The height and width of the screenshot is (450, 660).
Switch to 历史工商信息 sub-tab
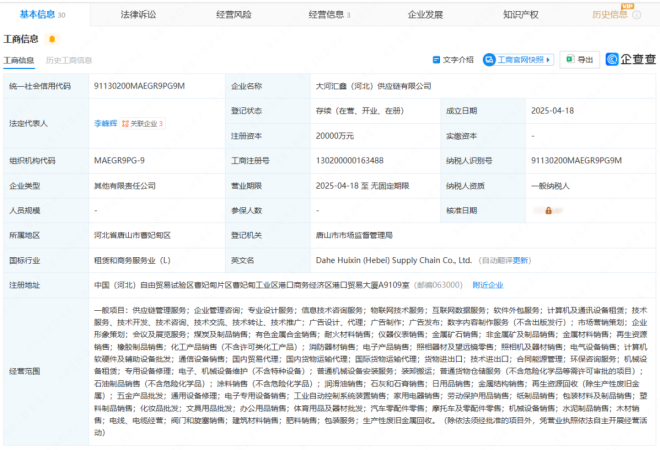coord(68,60)
